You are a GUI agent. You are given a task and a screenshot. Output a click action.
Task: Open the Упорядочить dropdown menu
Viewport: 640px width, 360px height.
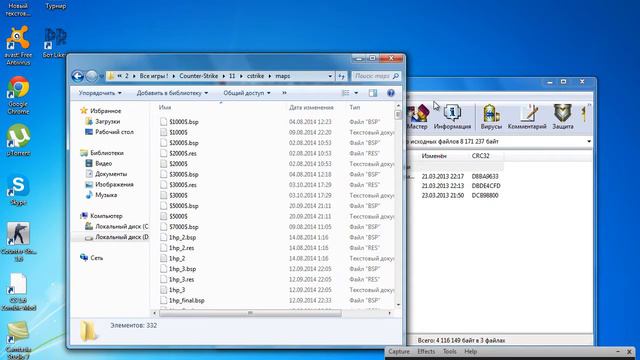(100, 93)
